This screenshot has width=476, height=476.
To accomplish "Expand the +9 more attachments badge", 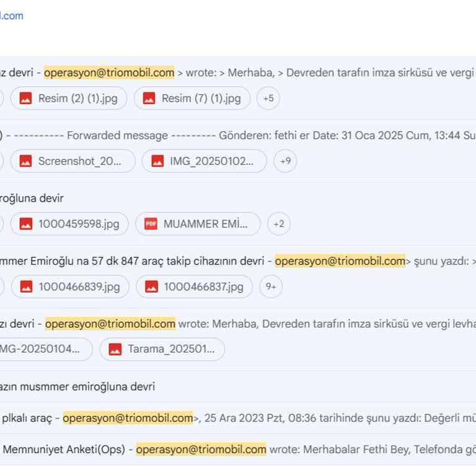I will point(285,161).
